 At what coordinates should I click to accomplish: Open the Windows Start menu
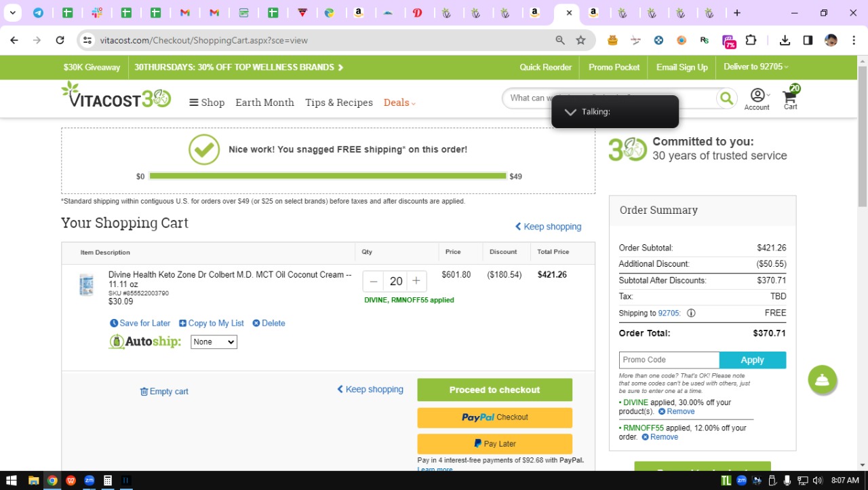[12, 480]
